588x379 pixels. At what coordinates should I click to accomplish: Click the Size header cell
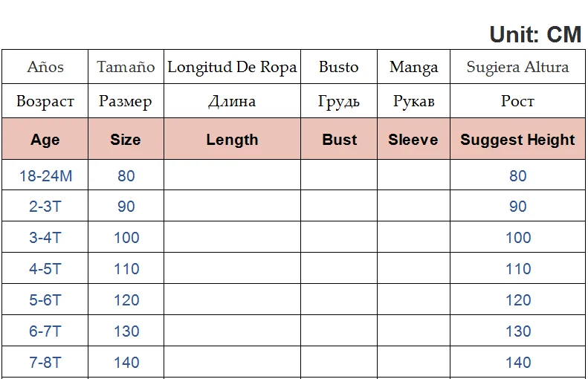tap(126, 140)
